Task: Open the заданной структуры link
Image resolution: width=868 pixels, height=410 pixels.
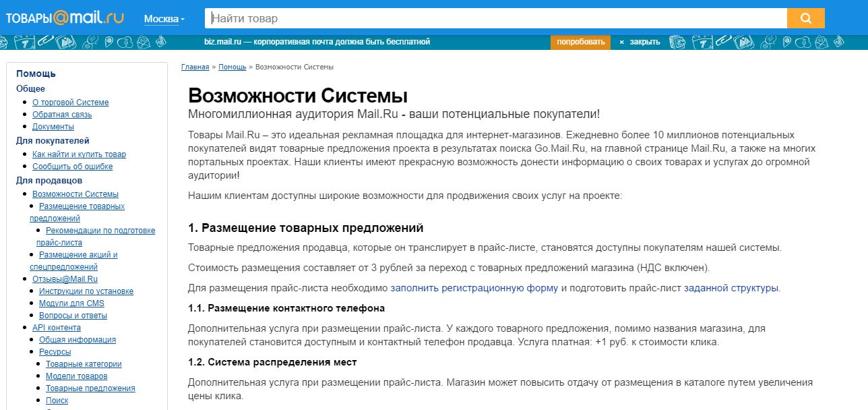Action: (733, 287)
